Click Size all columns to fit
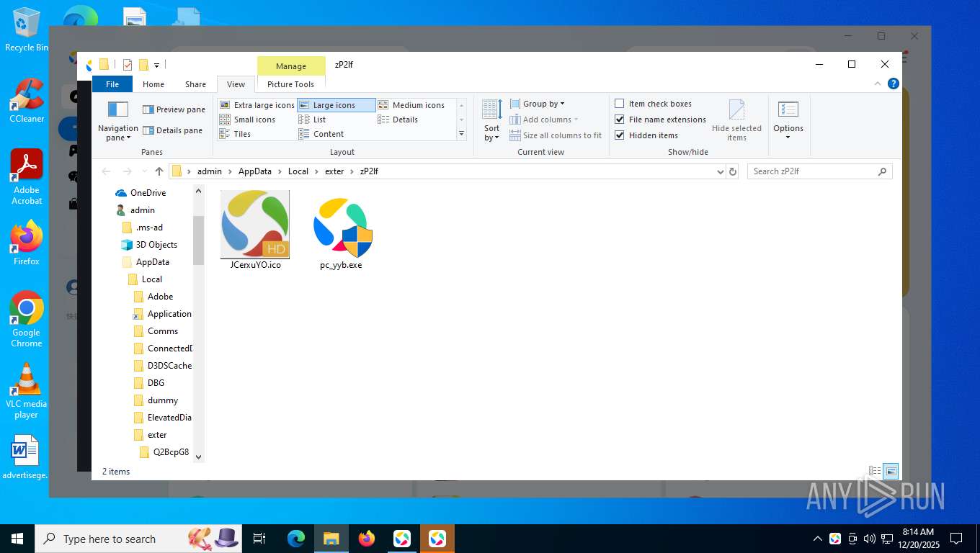This screenshot has width=980, height=553. (x=556, y=135)
